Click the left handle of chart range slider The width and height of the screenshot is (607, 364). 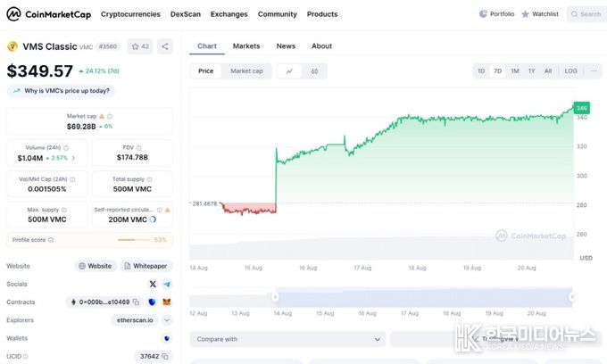tap(275, 297)
